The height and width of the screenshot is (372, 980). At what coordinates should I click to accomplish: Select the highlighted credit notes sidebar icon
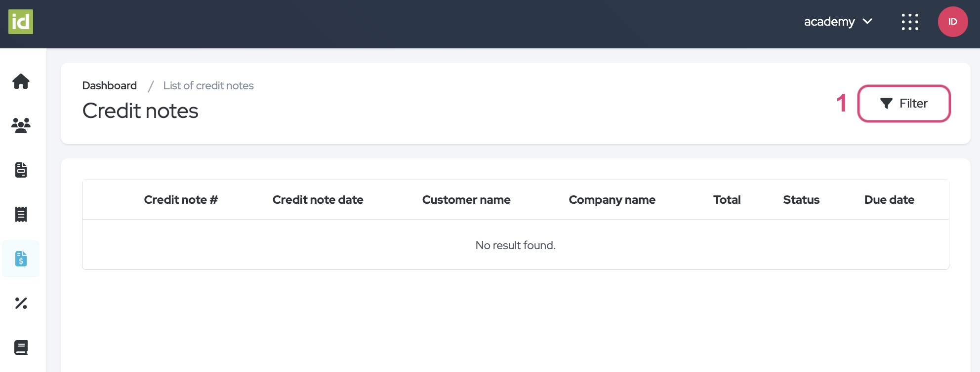coord(21,259)
